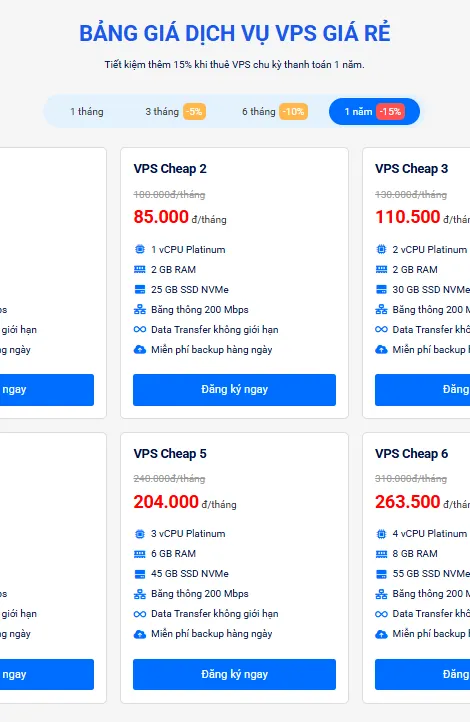
Task: Click the infinity data transfer icon in VPS Cheap 5
Action: click(139, 614)
